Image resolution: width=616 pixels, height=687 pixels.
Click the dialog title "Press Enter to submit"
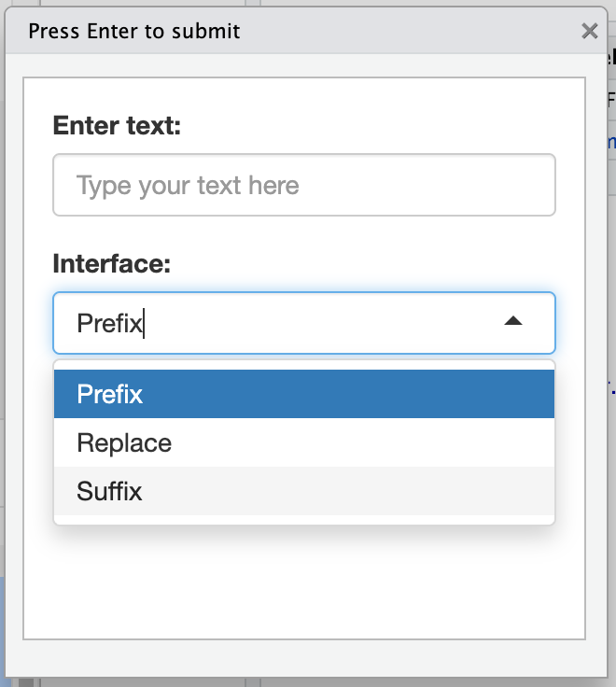coord(134,31)
